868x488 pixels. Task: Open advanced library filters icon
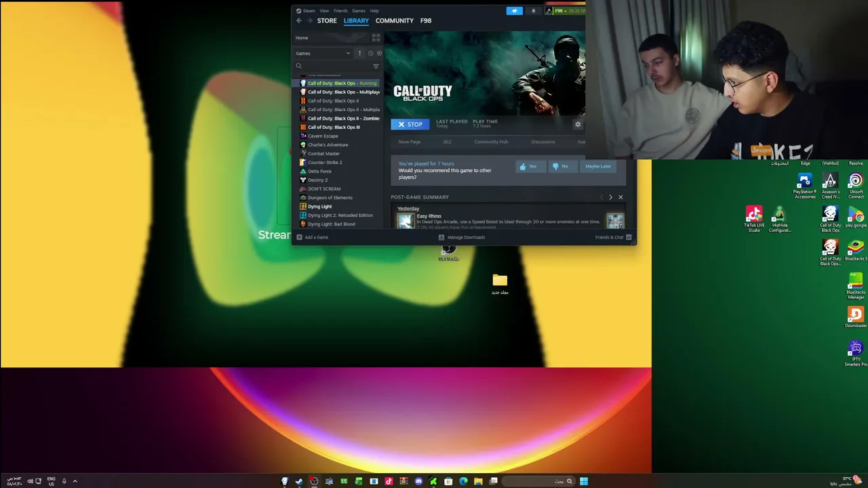pos(376,66)
